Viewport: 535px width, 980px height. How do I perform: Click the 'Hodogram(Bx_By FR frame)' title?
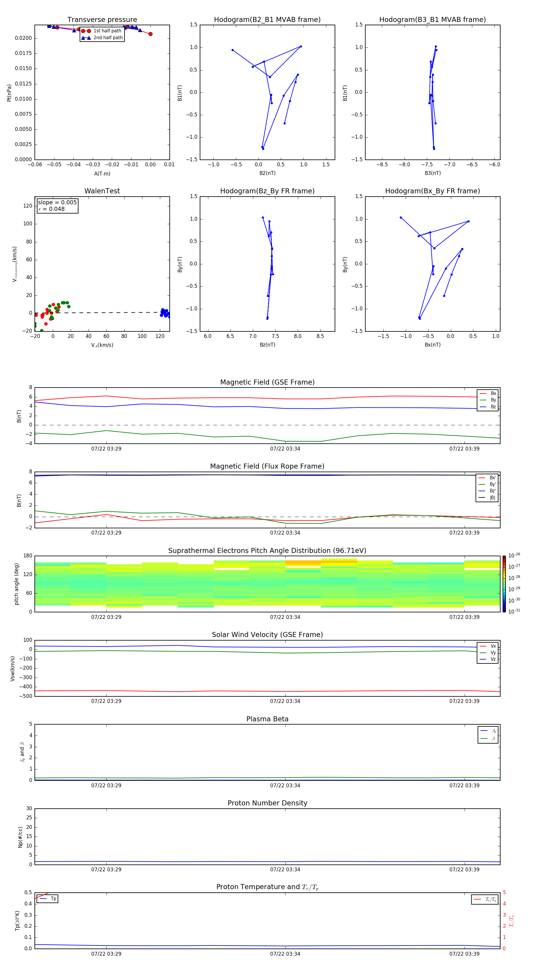tap(432, 191)
